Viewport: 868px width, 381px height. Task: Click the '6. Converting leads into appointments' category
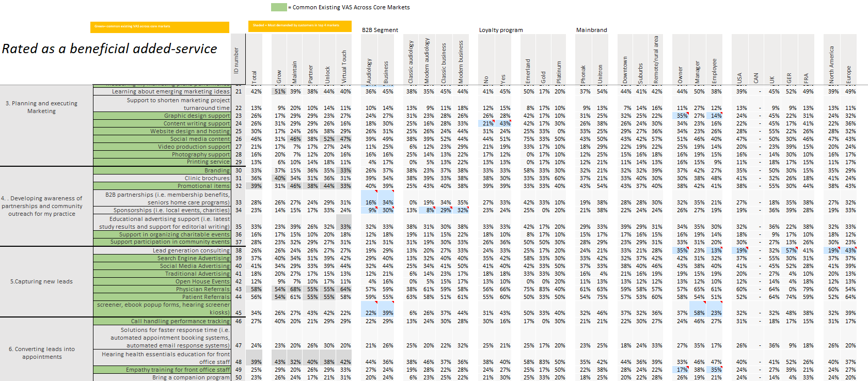pos(41,353)
